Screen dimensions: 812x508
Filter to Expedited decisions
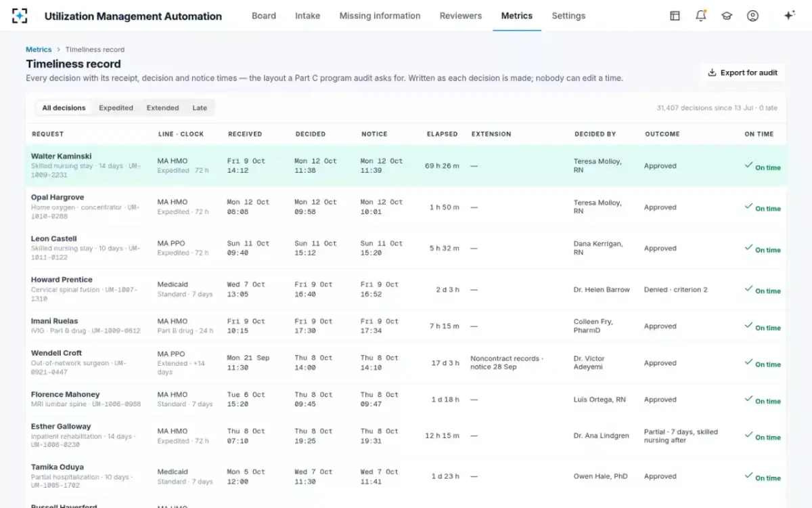(116, 108)
